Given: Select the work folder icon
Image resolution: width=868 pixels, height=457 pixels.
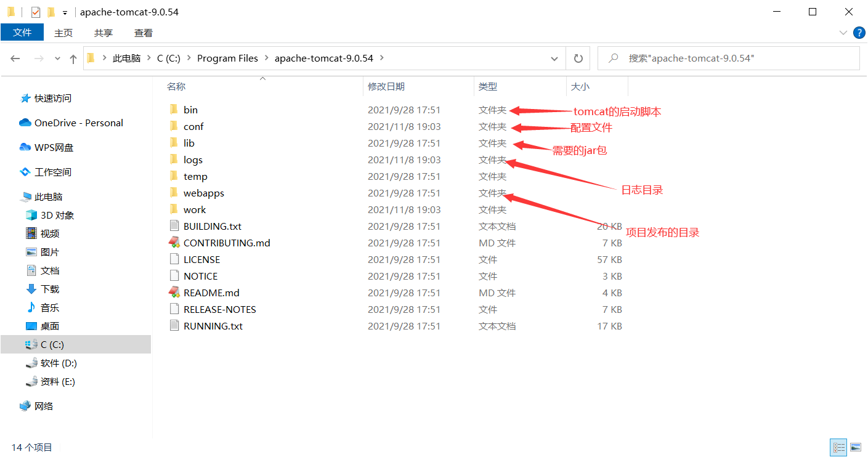Looking at the screenshot, I should tap(173, 209).
